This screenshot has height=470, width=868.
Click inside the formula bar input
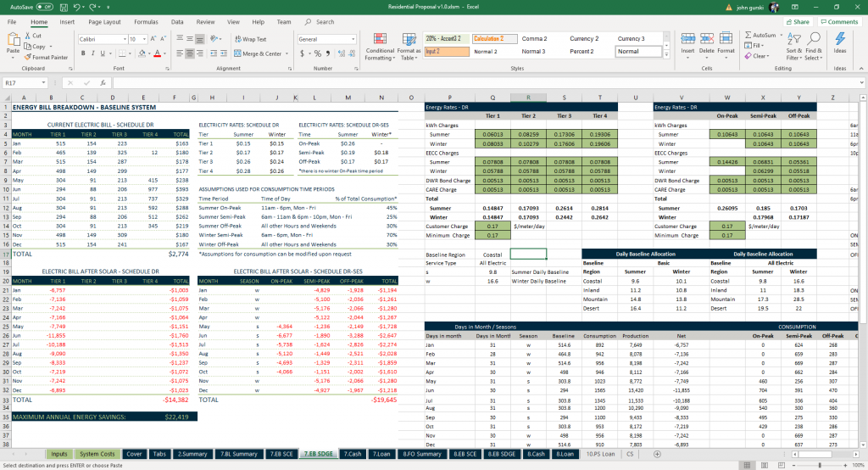[424, 83]
